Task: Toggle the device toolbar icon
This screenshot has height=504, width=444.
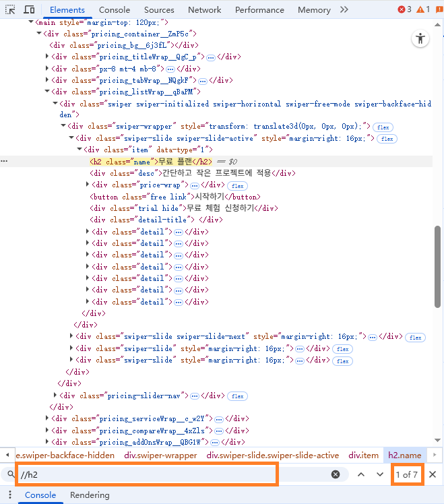Action: [29, 10]
